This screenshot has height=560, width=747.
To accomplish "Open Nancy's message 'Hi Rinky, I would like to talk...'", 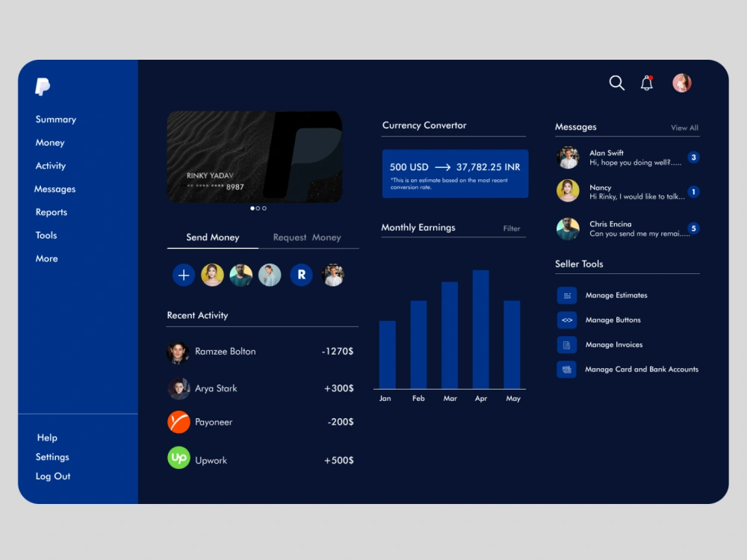I will pyautogui.click(x=637, y=196).
